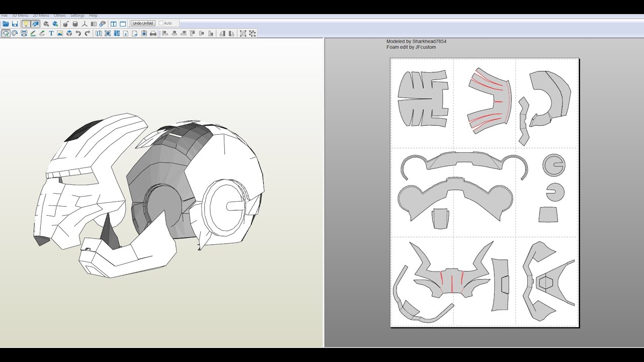
Task: Click the last toolbar icon with corner handles
Action: coord(252,33)
